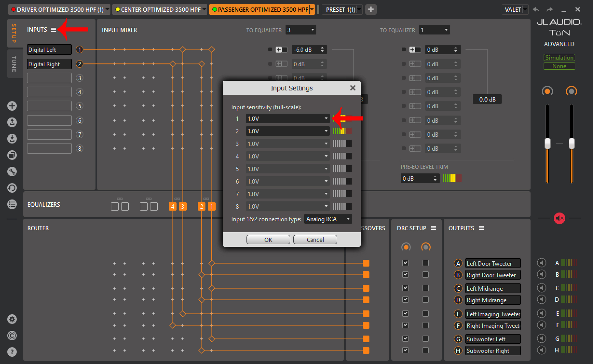
Task: Click OK in Input Settings dialog
Action: coord(268,240)
